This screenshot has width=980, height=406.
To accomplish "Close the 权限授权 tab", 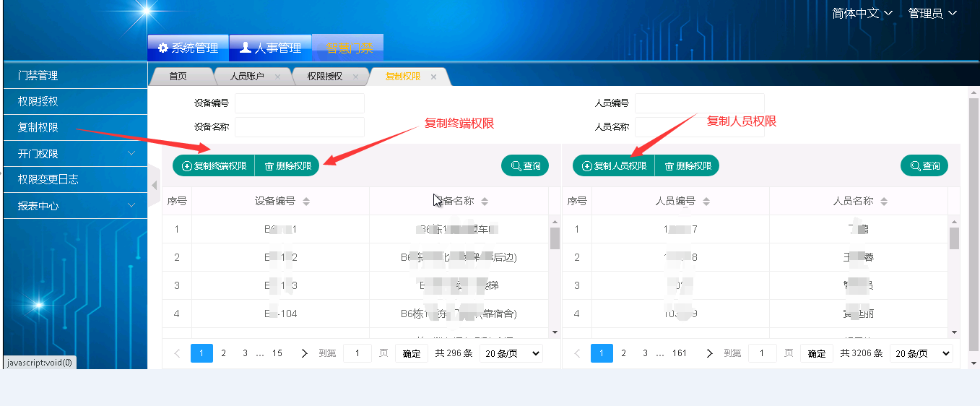I will (x=355, y=77).
